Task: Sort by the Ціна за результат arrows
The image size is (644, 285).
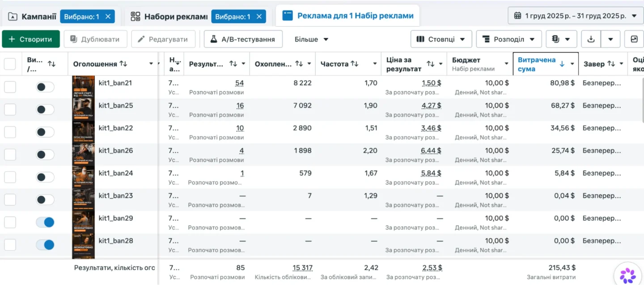Action: click(430, 64)
